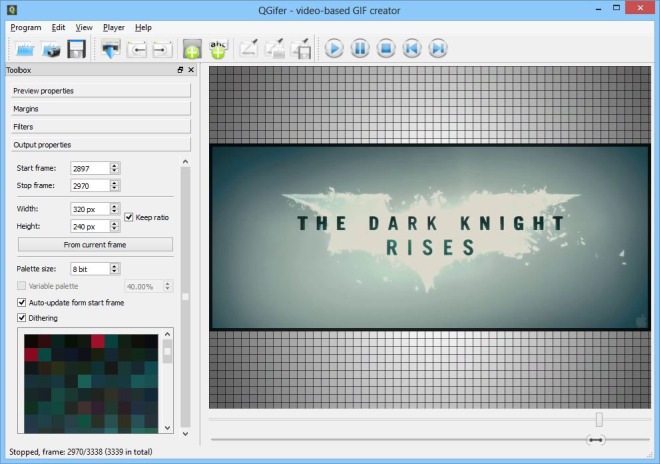Screen dimensions: 660x464
Task: Set start frame with left-arrow icon
Action: (x=137, y=49)
